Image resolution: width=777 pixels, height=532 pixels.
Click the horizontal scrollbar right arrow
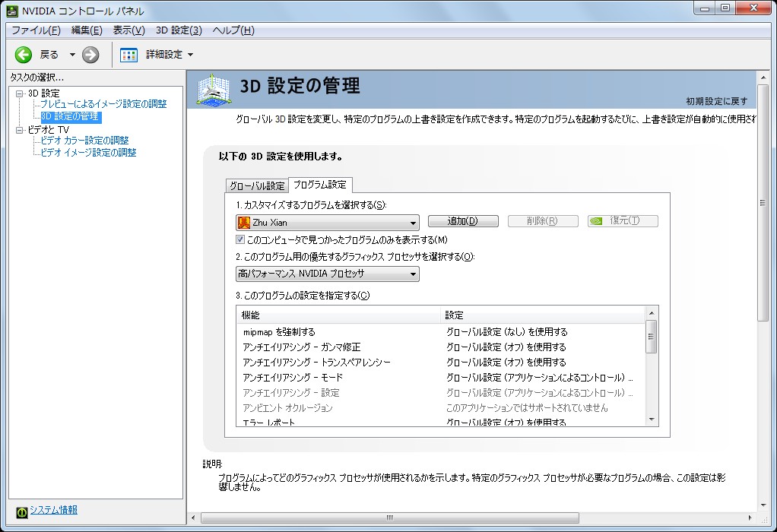(750, 518)
